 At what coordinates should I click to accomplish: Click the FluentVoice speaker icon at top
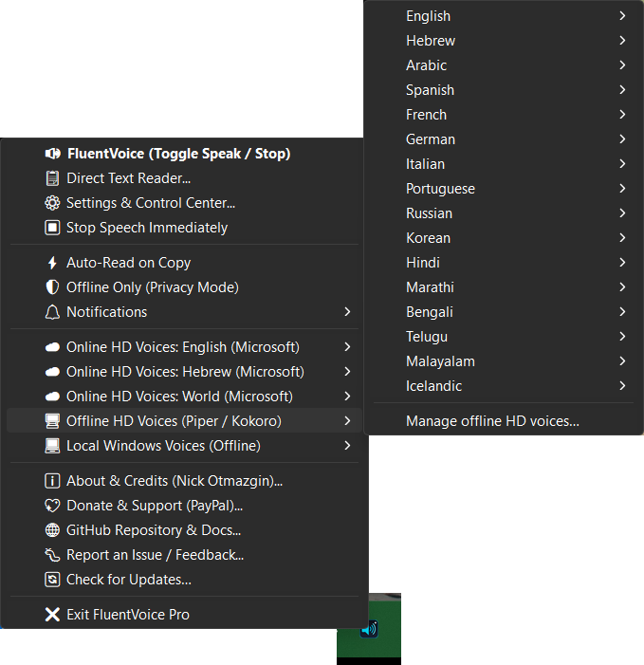click(x=52, y=154)
